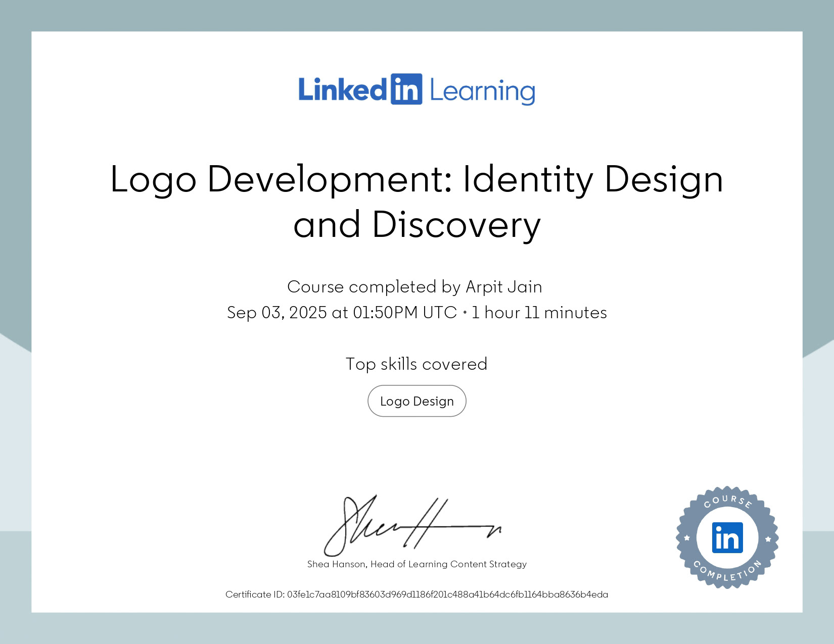Screen dimensions: 834x644
Task: Click the name 'Arpit Jain'
Action: pos(502,286)
